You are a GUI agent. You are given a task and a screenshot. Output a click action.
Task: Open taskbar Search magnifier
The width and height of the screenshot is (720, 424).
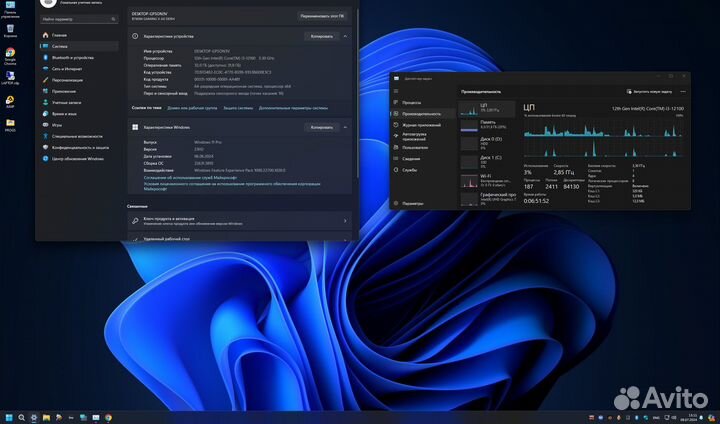[x=22, y=418]
